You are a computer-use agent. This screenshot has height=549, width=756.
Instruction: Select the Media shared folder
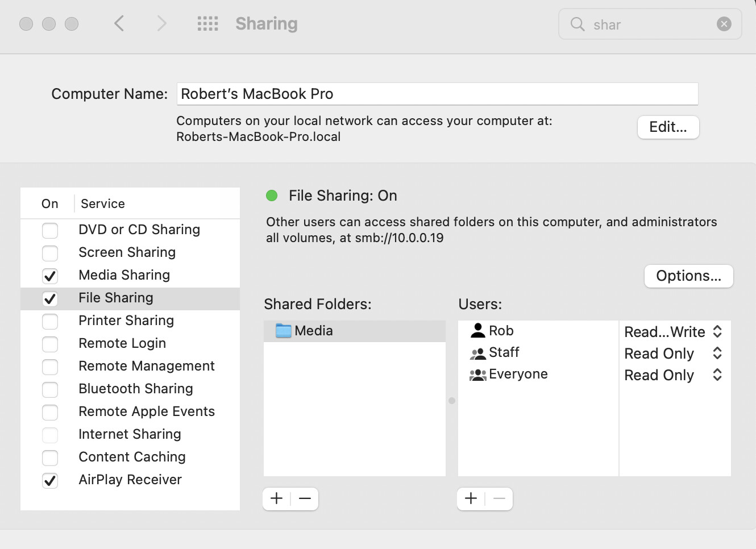click(355, 331)
